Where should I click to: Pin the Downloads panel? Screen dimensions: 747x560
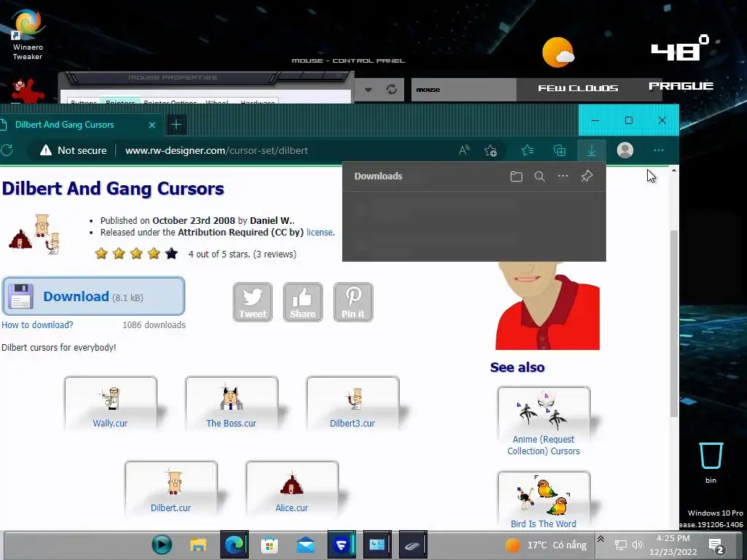[587, 176]
